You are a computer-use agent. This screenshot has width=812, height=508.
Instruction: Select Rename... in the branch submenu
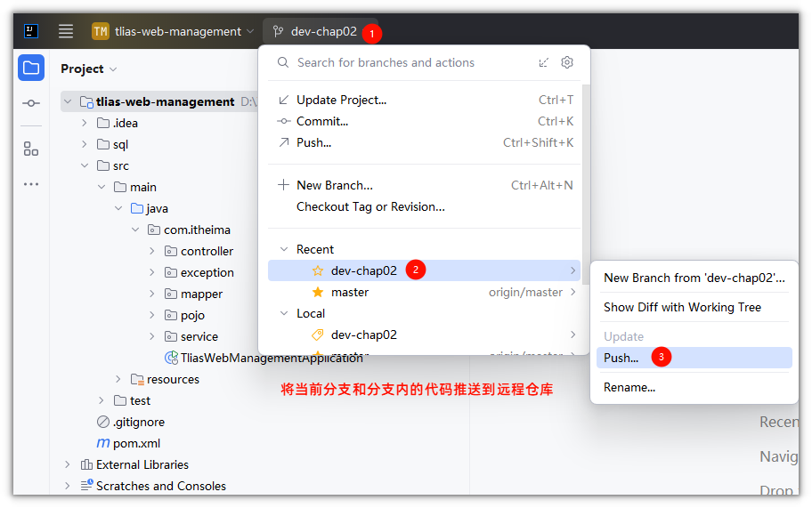(x=694, y=388)
